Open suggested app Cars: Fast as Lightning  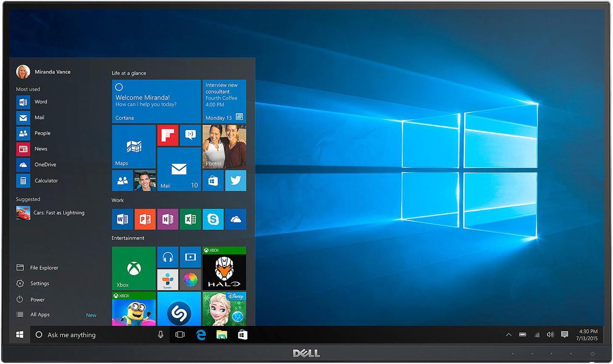pyautogui.click(x=50, y=213)
